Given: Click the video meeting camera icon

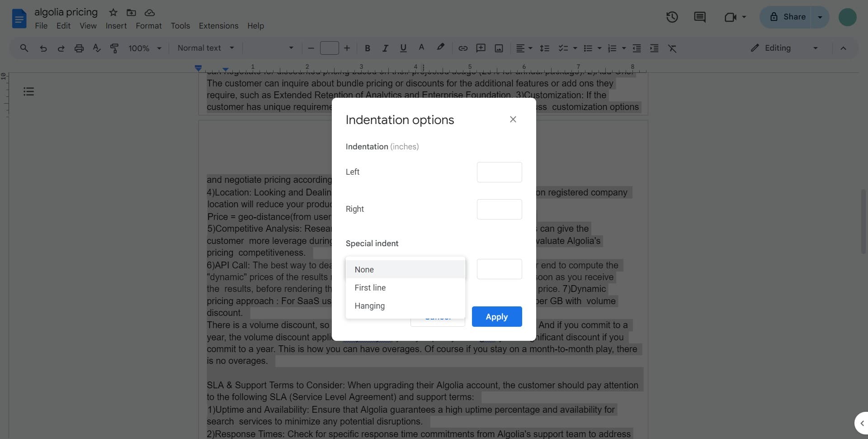Looking at the screenshot, I should [x=730, y=17].
